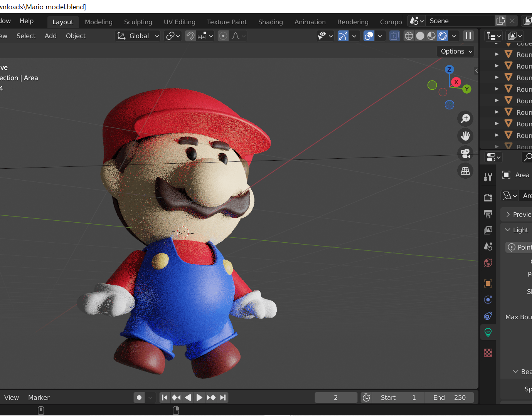Image resolution: width=532 pixels, height=416 pixels.
Task: Toggle timeline auto keying record button
Action: click(139, 398)
